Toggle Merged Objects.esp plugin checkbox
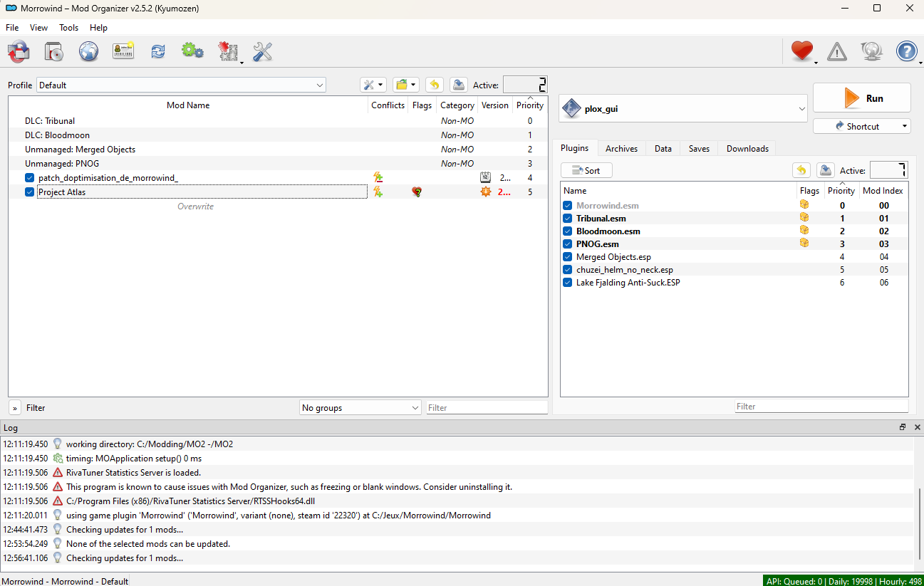This screenshot has height=586, width=924. coord(568,256)
